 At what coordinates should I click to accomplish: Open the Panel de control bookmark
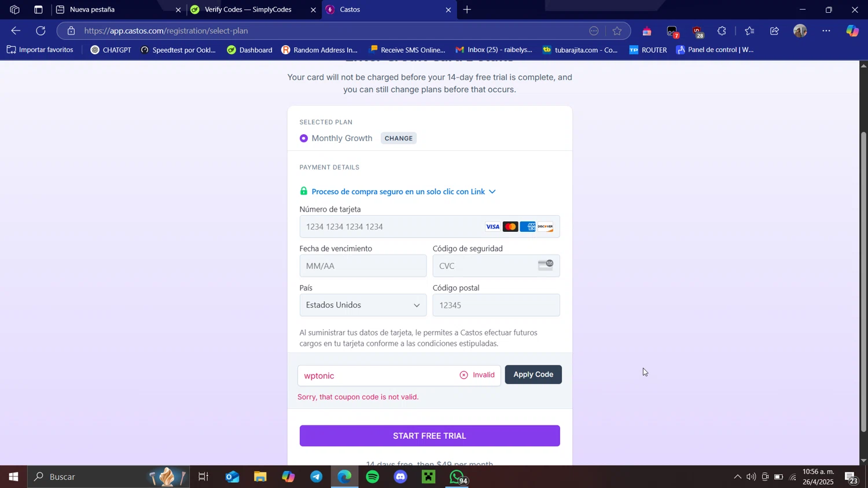715,50
